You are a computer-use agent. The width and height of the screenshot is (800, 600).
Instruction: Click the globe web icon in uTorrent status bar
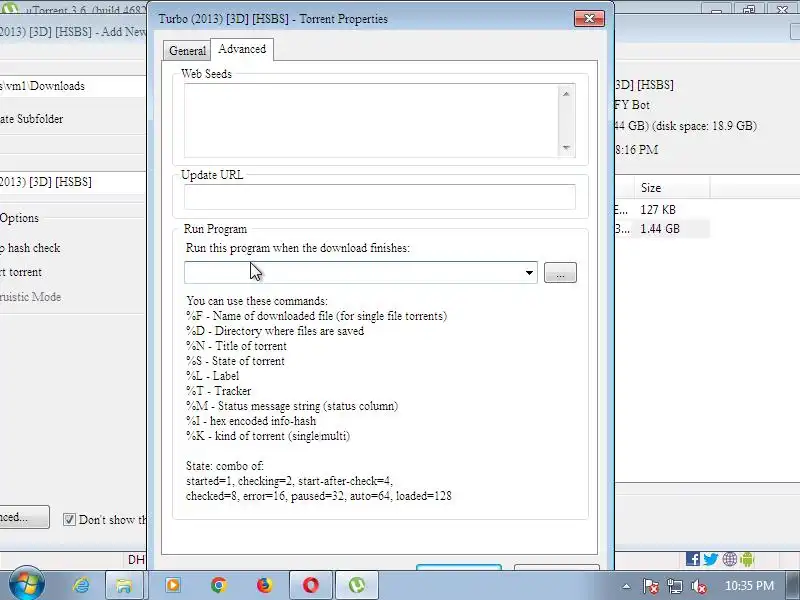(x=730, y=559)
